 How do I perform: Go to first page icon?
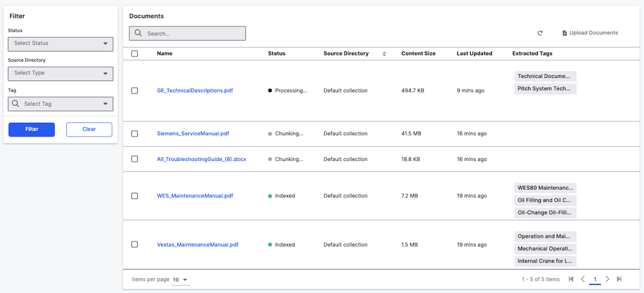point(571,279)
